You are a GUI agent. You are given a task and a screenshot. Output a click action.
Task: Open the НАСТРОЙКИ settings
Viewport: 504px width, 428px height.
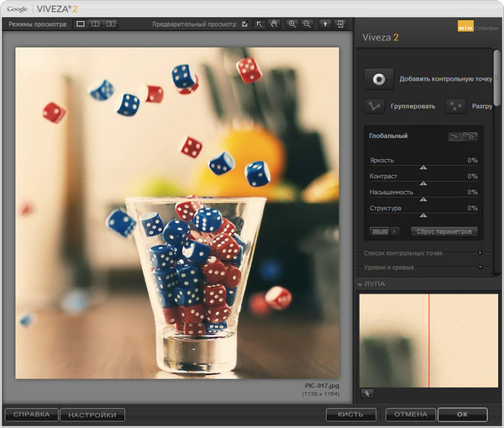[x=92, y=415]
